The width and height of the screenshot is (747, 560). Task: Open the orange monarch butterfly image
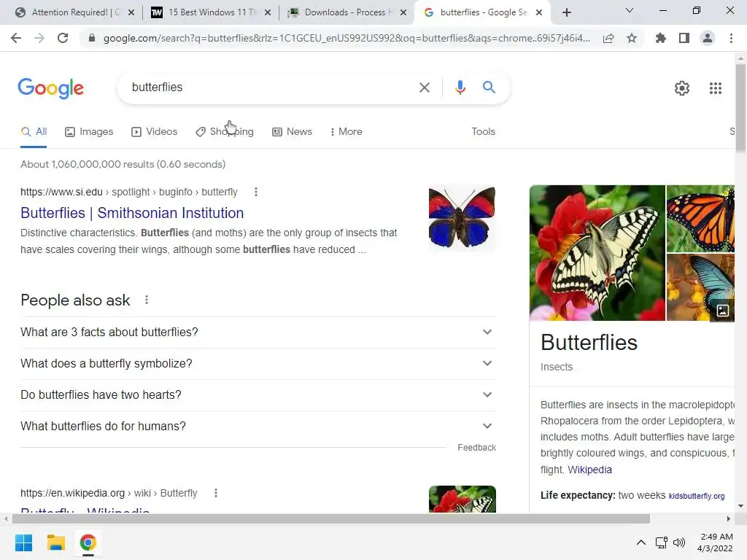(x=700, y=219)
